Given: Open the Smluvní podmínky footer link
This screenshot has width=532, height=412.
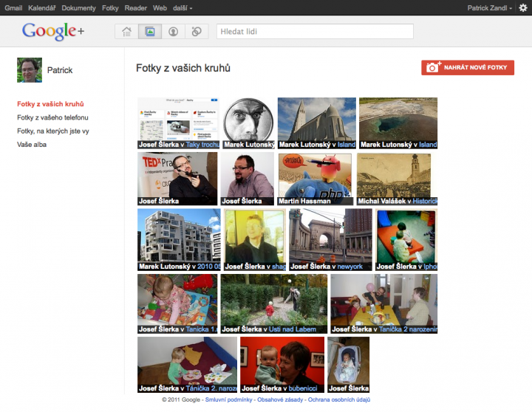Looking at the screenshot, I should pos(228,399).
